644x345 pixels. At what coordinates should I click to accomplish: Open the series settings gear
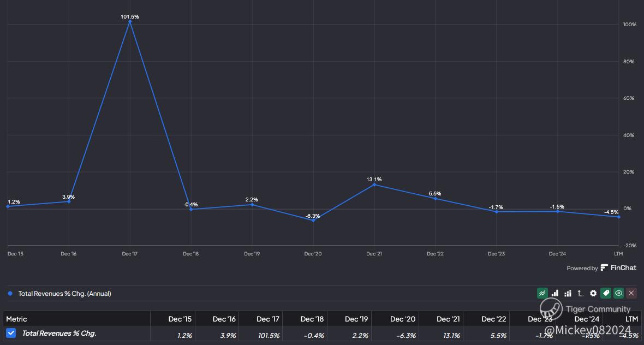(593, 293)
